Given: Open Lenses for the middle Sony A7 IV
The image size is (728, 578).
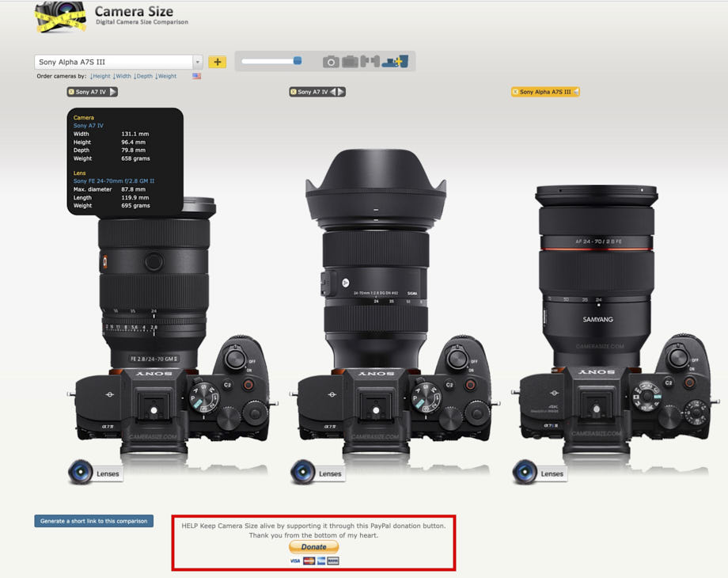Looking at the screenshot, I should (317, 473).
